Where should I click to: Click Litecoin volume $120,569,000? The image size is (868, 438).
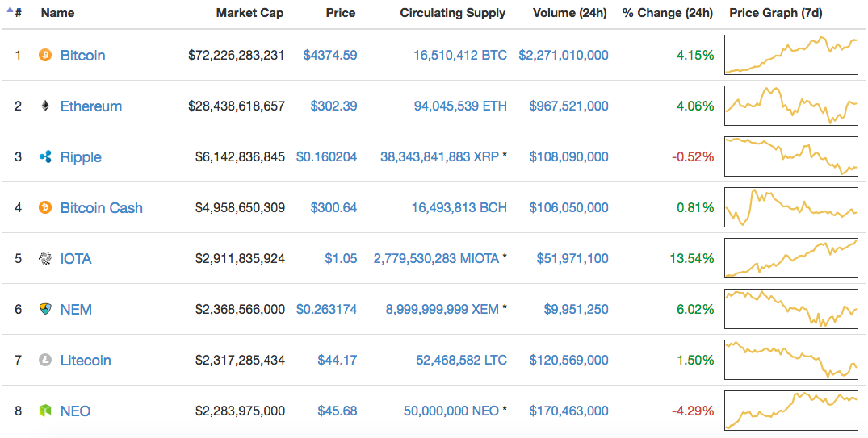click(x=568, y=360)
